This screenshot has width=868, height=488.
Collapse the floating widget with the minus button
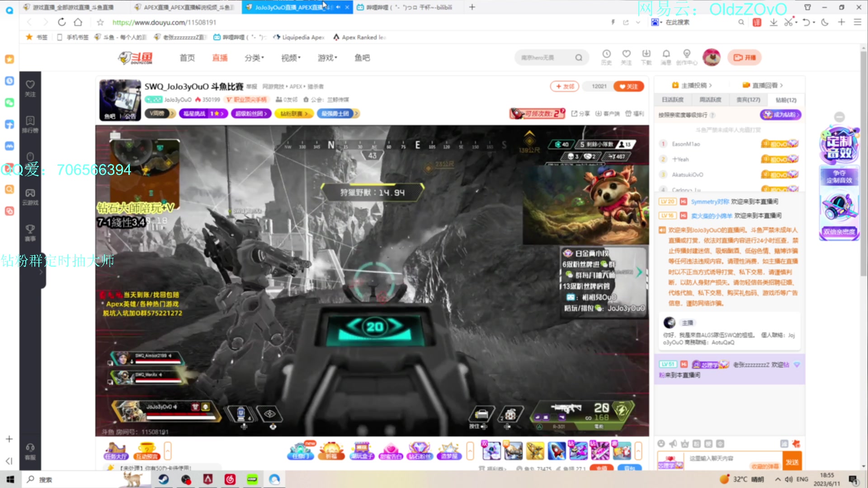tap(840, 117)
